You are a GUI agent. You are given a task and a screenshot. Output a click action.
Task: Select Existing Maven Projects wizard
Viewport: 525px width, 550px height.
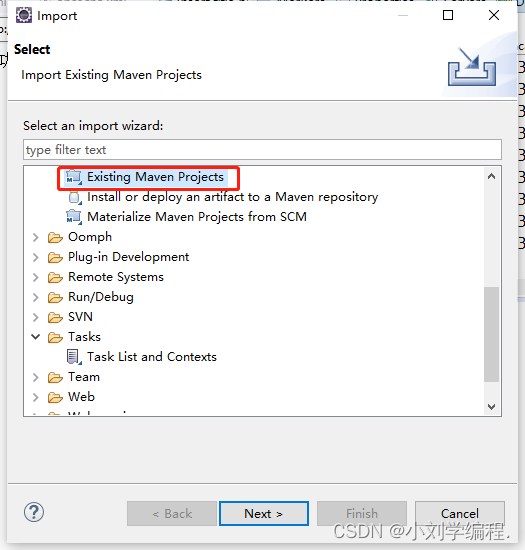155,177
